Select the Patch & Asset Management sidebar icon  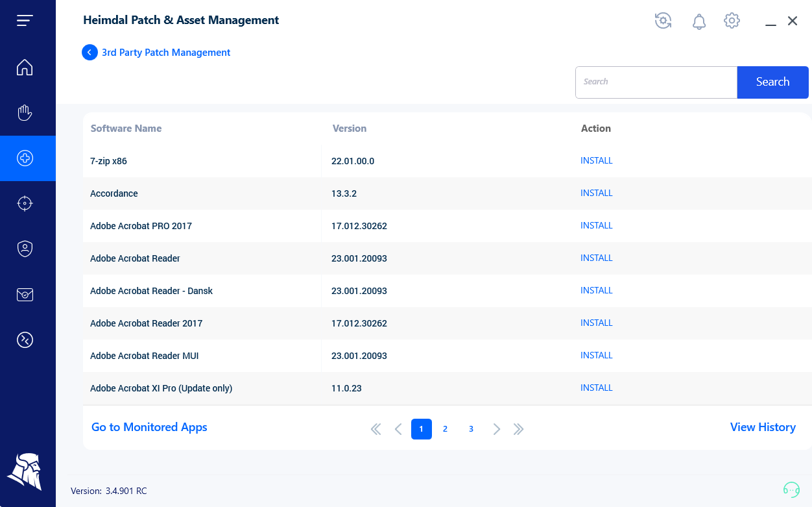point(25,158)
